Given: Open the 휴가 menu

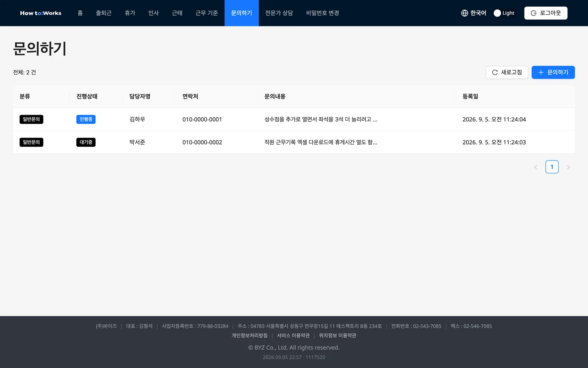Looking at the screenshot, I should tap(130, 13).
